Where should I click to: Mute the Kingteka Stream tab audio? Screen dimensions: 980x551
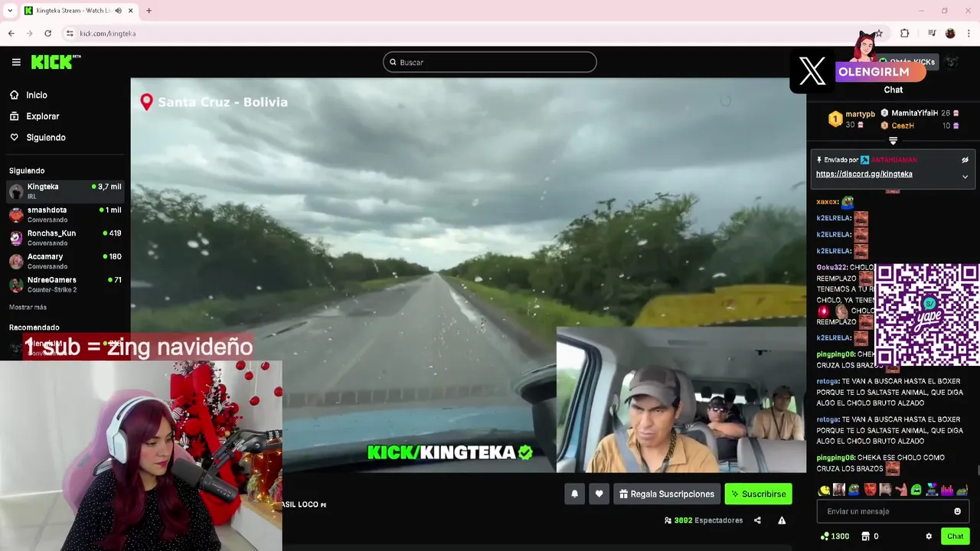(118, 11)
